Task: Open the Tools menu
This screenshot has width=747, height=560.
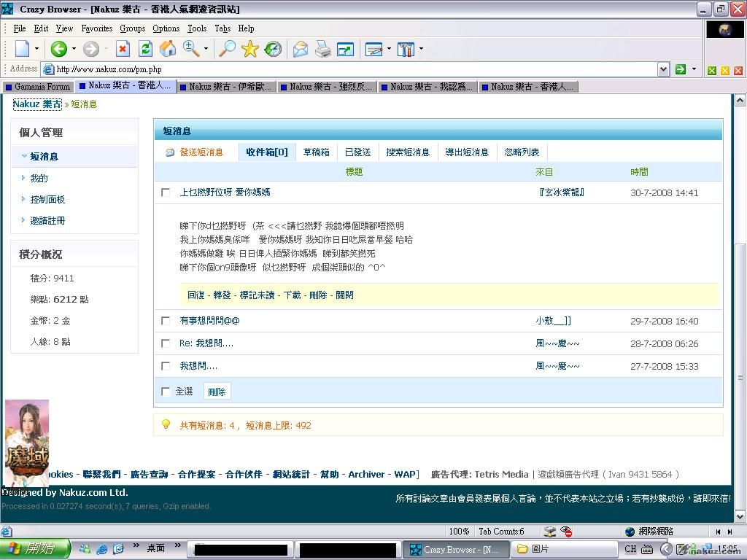Action: [197, 28]
